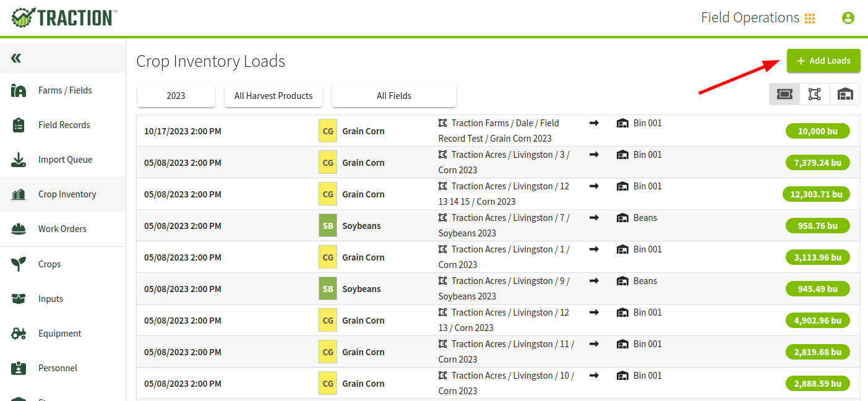The width and height of the screenshot is (868, 401).
Task: Switch to fields view icon
Action: coord(815,94)
